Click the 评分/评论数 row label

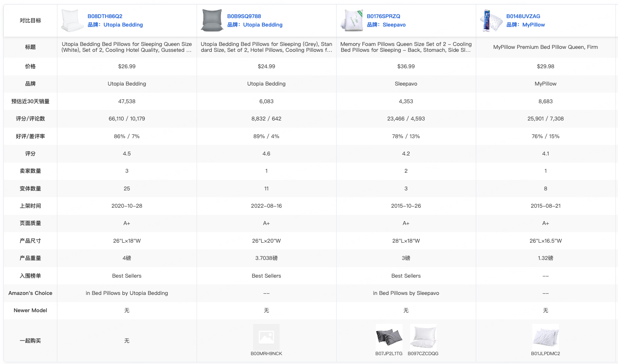pyautogui.click(x=30, y=119)
